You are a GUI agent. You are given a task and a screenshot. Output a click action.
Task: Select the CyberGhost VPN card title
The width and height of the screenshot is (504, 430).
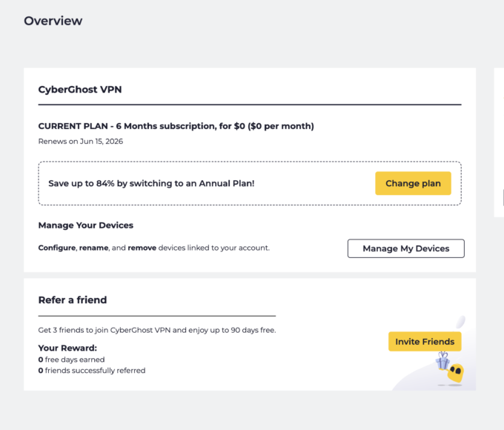(80, 90)
